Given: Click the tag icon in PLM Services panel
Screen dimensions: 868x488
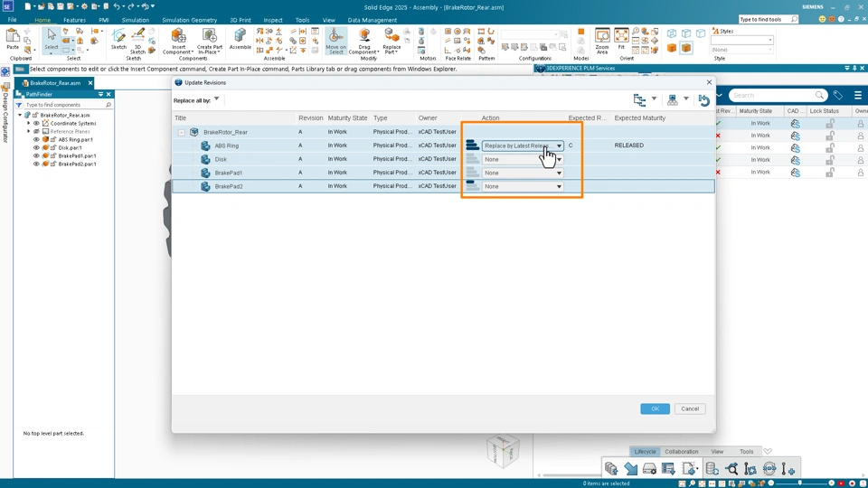Looking at the screenshot, I should point(837,95).
